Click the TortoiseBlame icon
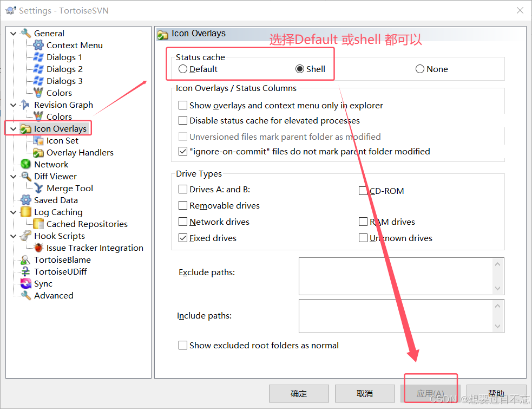The width and height of the screenshot is (532, 409). (x=26, y=260)
